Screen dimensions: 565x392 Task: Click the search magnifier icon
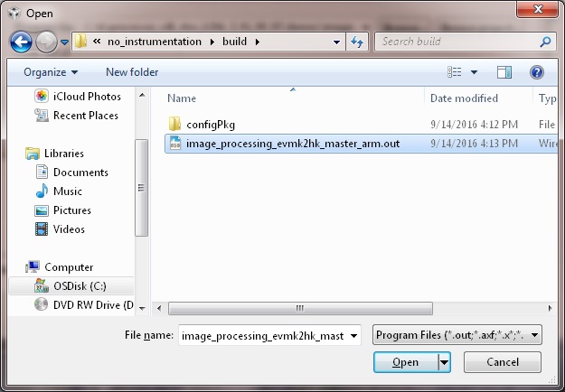point(545,42)
